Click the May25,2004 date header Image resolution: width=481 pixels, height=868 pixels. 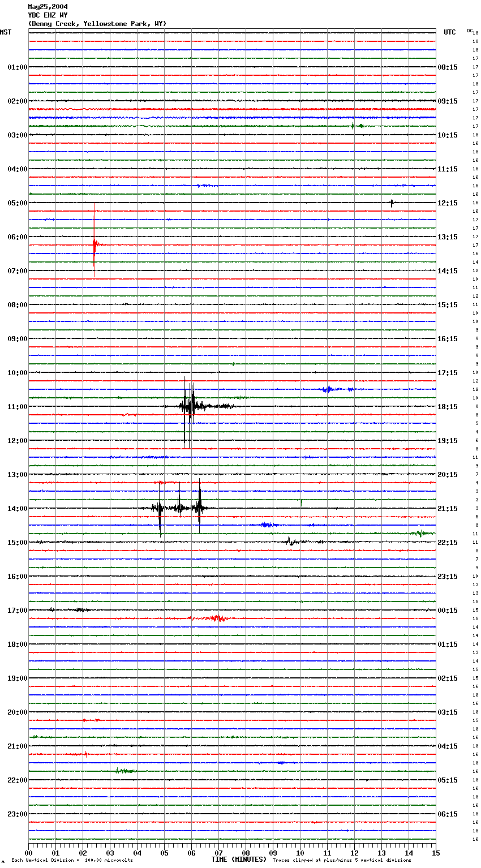click(48, 7)
